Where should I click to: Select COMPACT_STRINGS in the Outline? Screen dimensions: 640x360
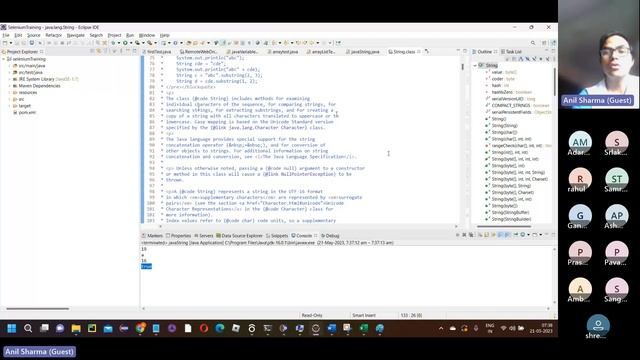coord(511,105)
